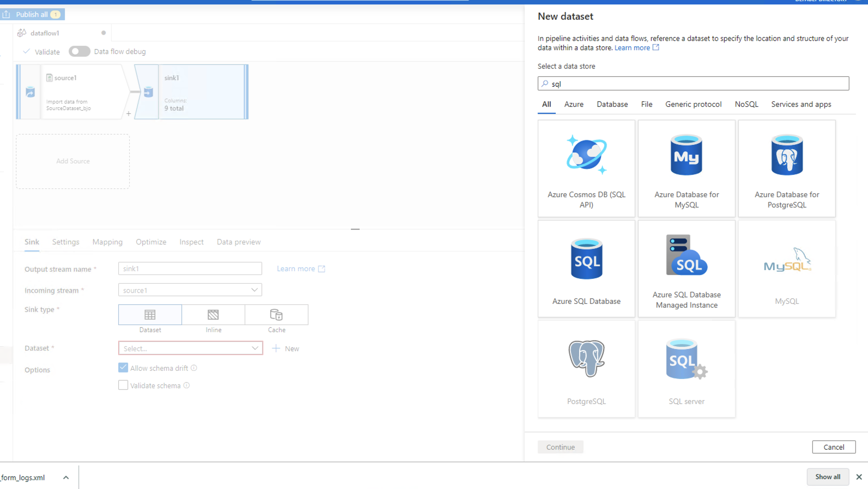Pick the PostgreSQL elephant icon
Image resolution: width=868 pixels, height=489 pixels.
pyautogui.click(x=586, y=358)
